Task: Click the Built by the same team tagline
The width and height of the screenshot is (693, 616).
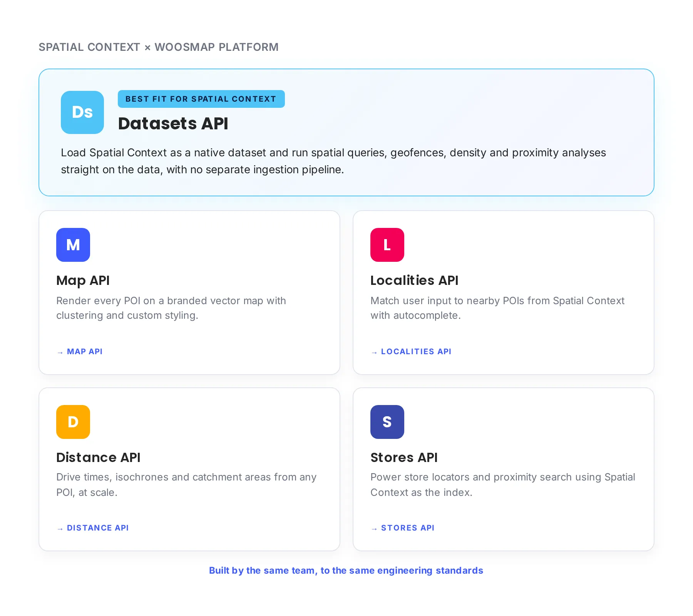Action: 346,571
